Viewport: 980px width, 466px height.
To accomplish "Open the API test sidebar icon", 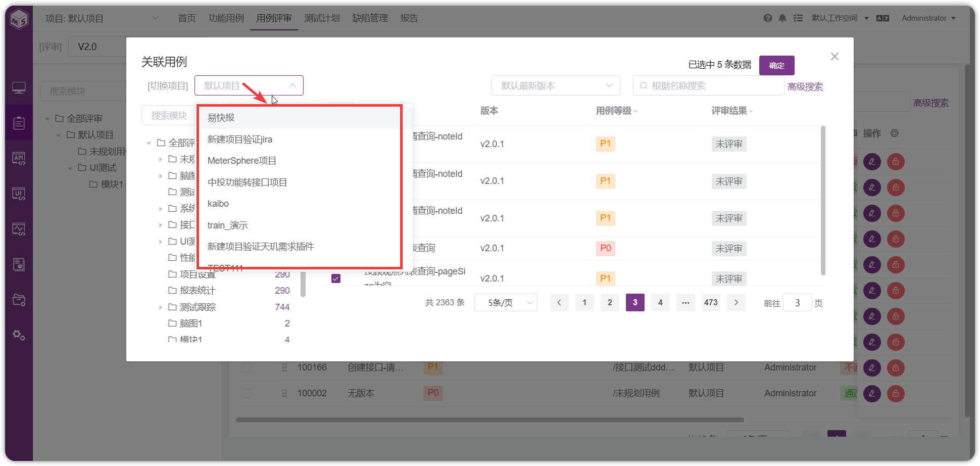I will [19, 158].
